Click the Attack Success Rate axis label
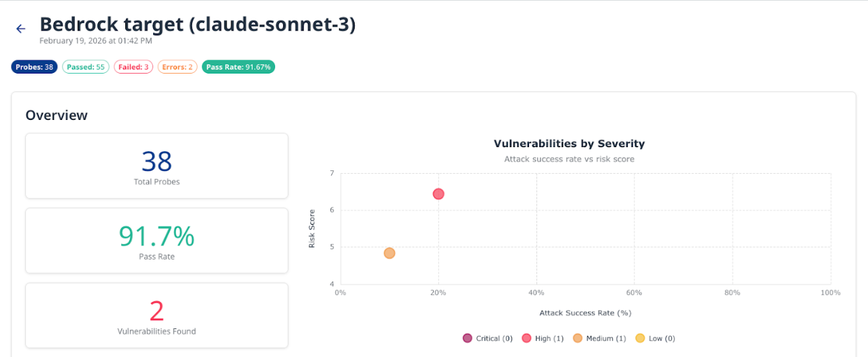868x357 pixels. [585, 313]
